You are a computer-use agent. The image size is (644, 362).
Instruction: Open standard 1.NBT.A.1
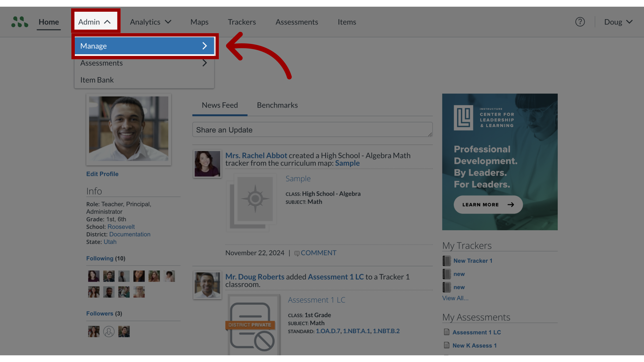[357, 331]
